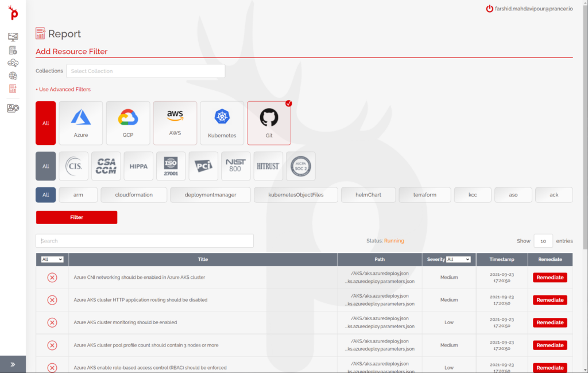Viewport: 588px width, 373px height.
Task: Click the red Filter button
Action: coord(76,217)
